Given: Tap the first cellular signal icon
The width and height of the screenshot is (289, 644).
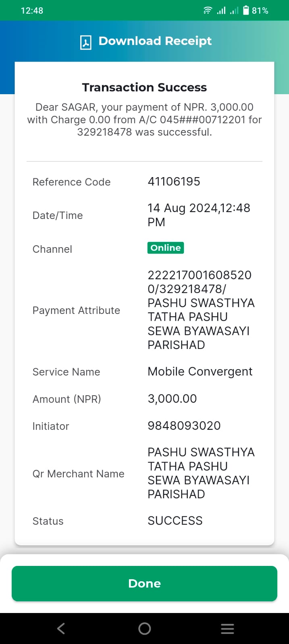Looking at the screenshot, I should tap(221, 10).
